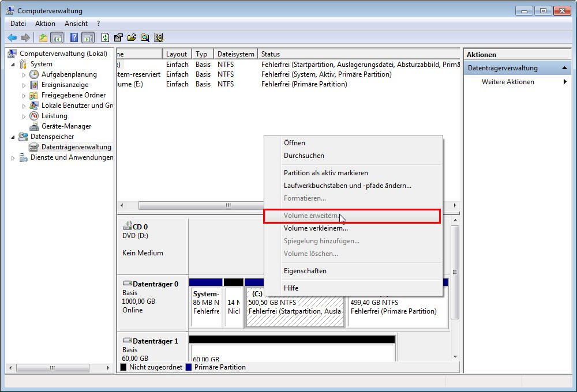Collapse the System tree node arrow

pyautogui.click(x=13, y=65)
